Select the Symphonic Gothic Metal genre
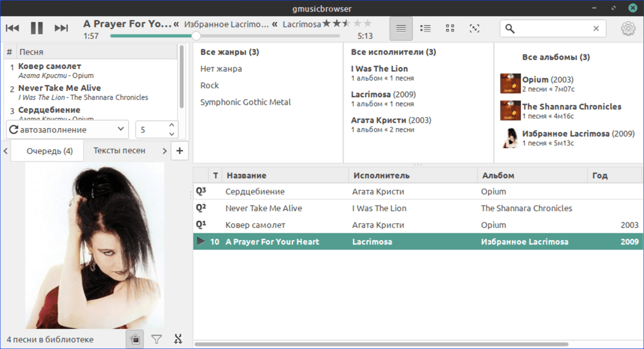This screenshot has height=349, width=644. [245, 102]
